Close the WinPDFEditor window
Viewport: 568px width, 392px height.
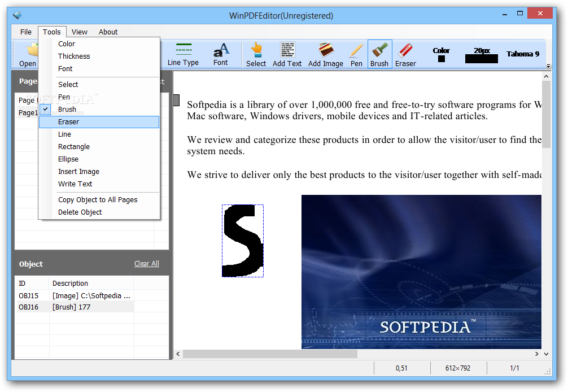coord(540,14)
